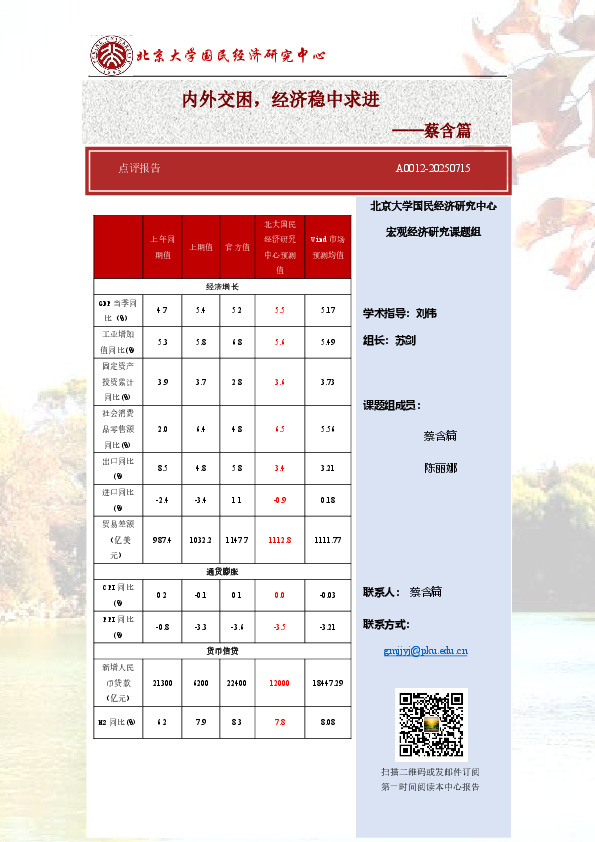The image size is (595, 842).
Task: Click the title 内外交困，经济稳中求进
Action: 280,99
